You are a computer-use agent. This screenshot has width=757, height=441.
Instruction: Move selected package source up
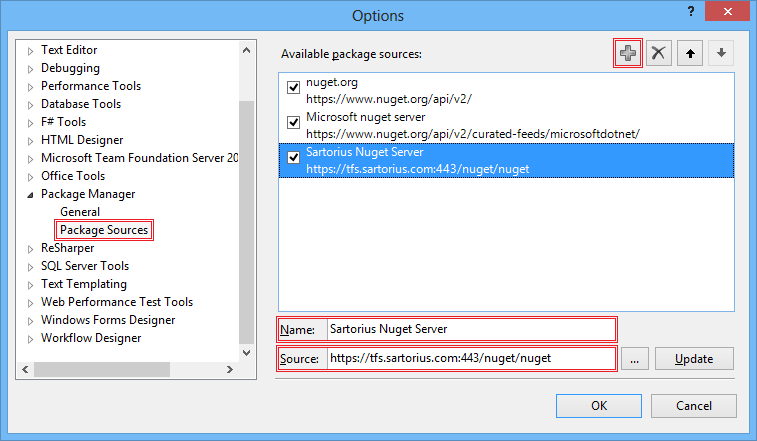(690, 53)
